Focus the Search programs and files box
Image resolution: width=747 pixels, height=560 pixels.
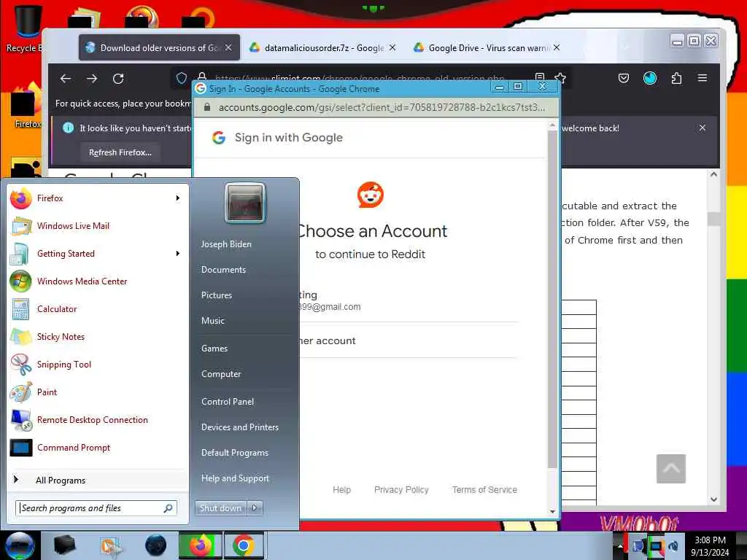click(x=96, y=508)
